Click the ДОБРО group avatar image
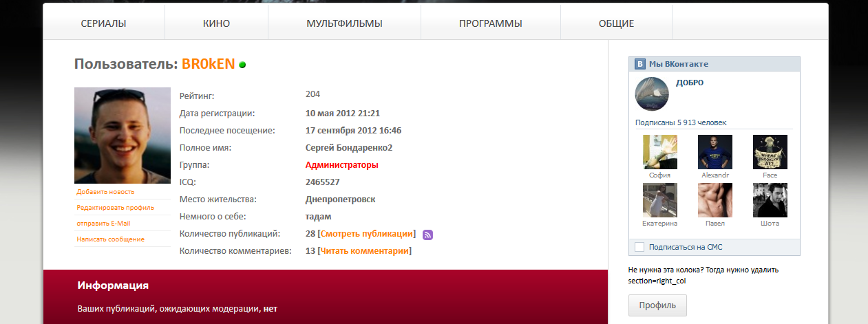 [x=652, y=94]
